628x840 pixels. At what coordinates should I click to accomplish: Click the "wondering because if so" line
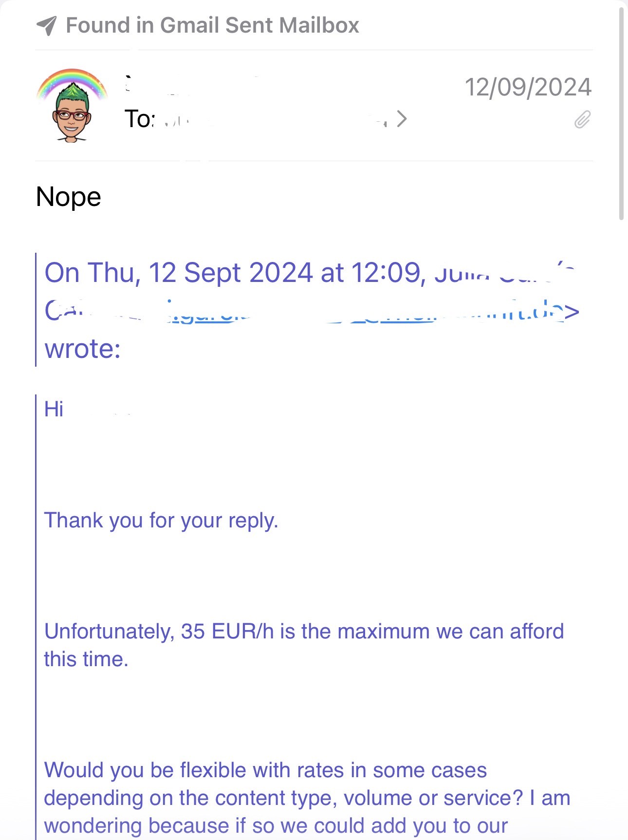(x=276, y=826)
